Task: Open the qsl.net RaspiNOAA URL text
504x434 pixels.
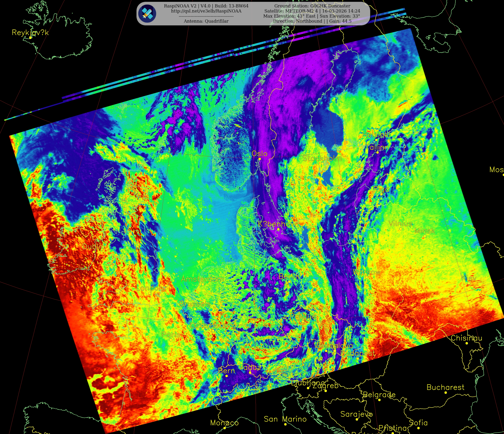Action: (206, 11)
